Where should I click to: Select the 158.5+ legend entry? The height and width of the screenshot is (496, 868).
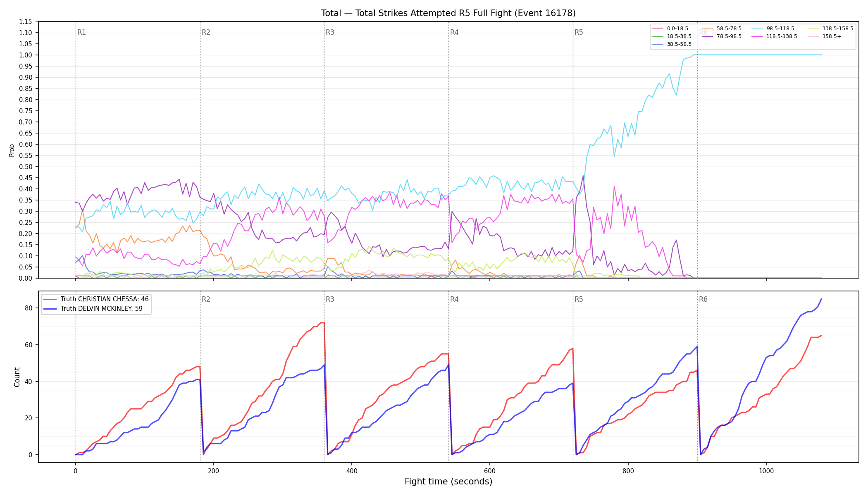click(824, 36)
